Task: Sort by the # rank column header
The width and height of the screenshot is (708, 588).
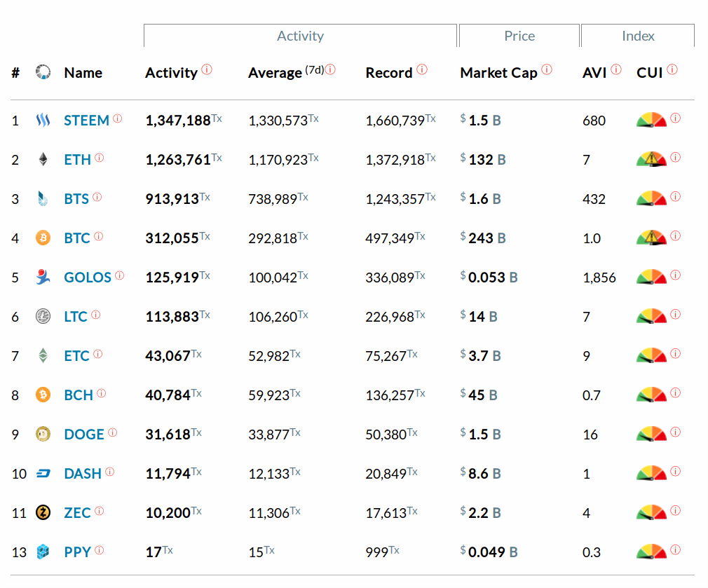Action: click(15, 73)
